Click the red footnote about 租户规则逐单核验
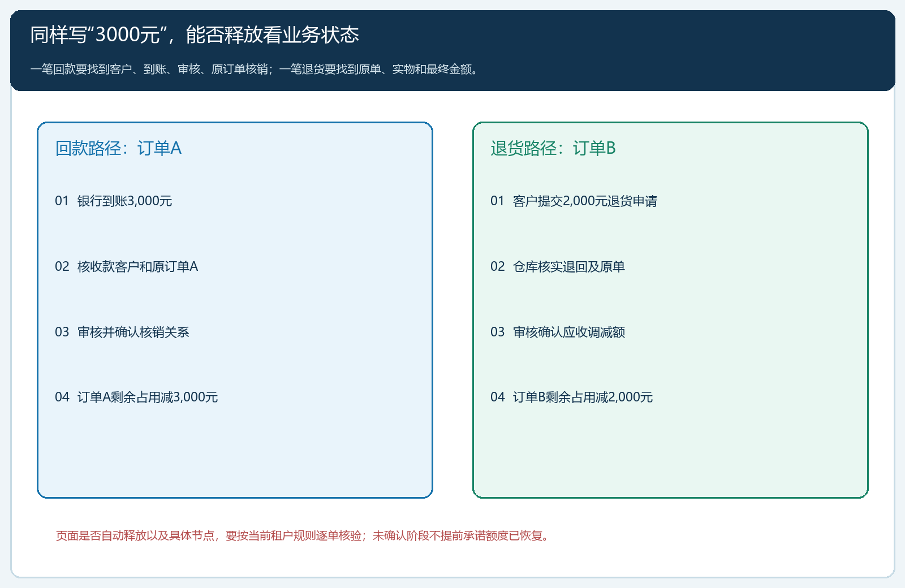The image size is (905, 588). point(304,535)
